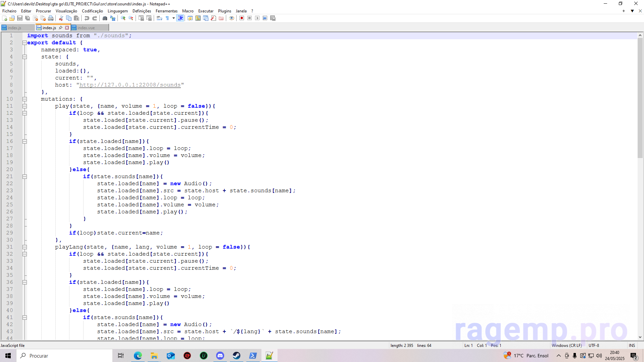The height and width of the screenshot is (362, 644).
Task: Run macro multiple times toolbar icon
Action: coord(265,18)
